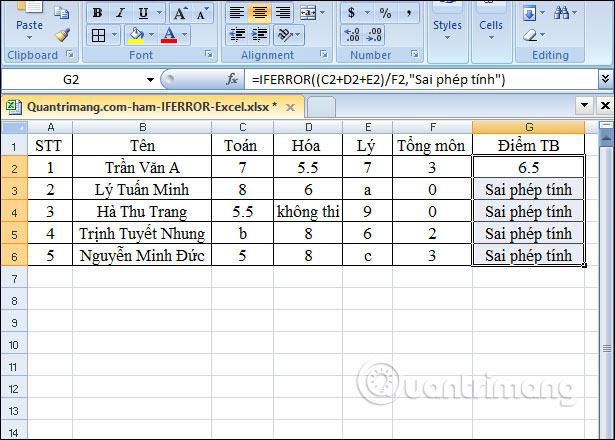The height and width of the screenshot is (440, 615).
Task: Click the Paste clipboard icon
Action: click(x=28, y=7)
